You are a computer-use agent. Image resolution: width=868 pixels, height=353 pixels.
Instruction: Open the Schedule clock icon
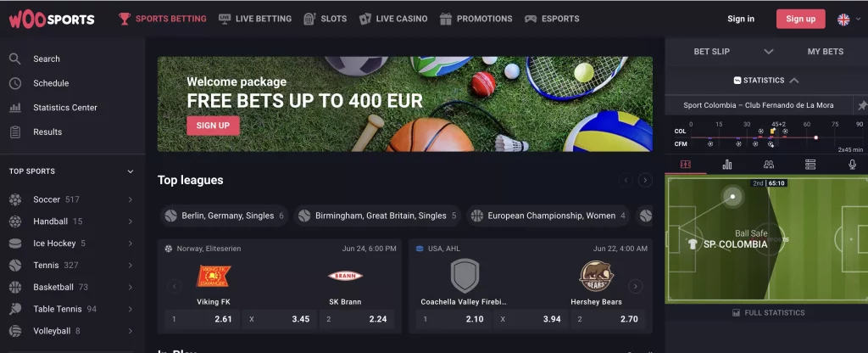[x=15, y=83]
